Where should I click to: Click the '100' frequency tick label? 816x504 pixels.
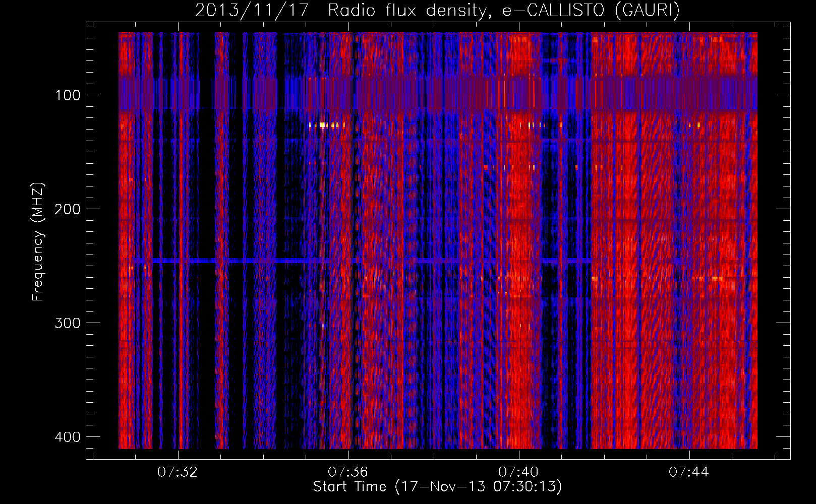[68, 95]
